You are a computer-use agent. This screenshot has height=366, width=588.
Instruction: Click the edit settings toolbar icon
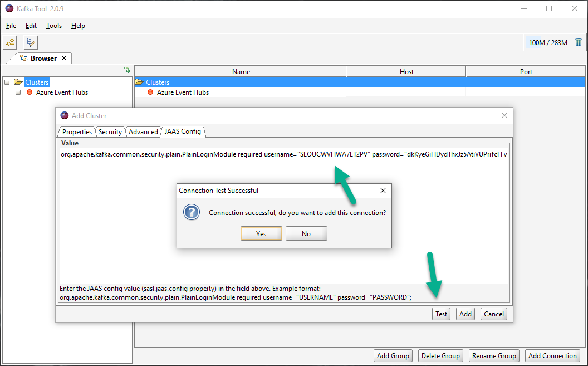pyautogui.click(x=31, y=42)
